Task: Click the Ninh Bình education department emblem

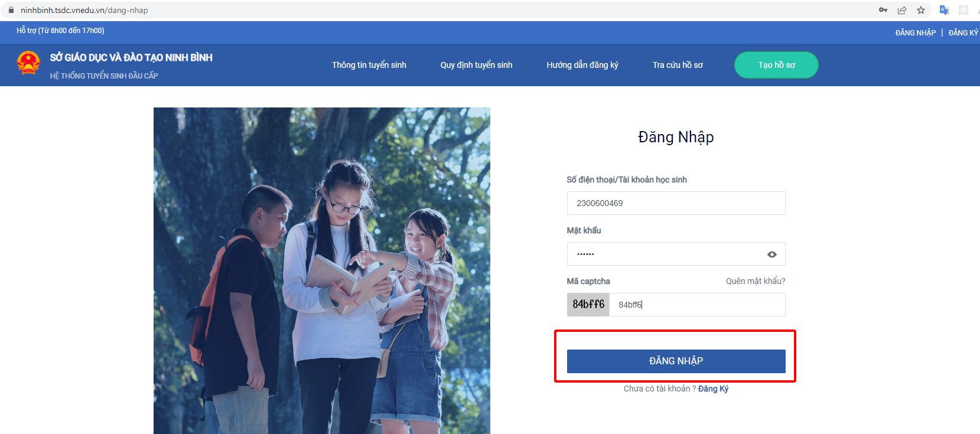Action: click(28, 63)
